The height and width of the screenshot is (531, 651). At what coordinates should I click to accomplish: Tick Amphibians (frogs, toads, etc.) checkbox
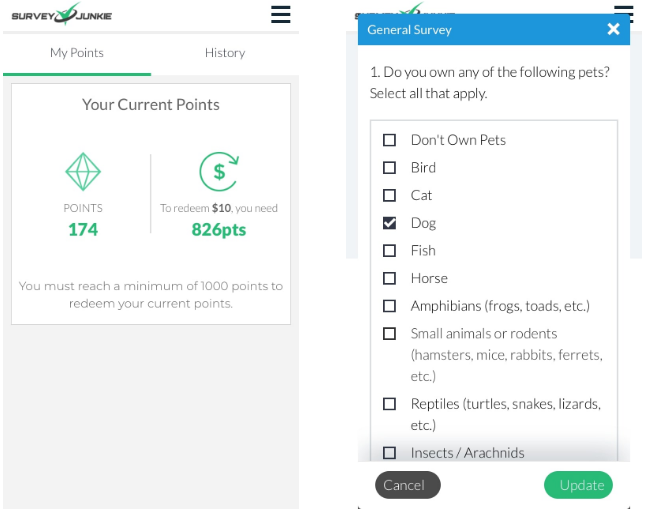(389, 306)
